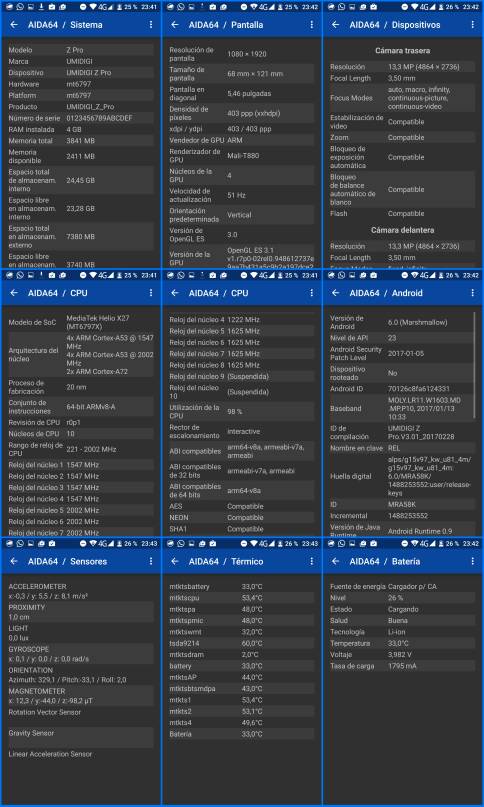The width and height of the screenshot is (484, 807).
Task: Go back from the CPU screen showing Modelo de SoC
Action: coord(14,293)
